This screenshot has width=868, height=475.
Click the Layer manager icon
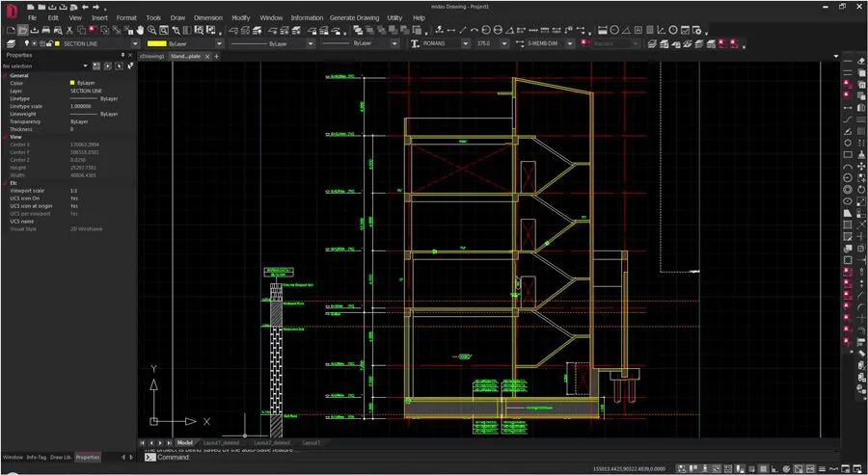click(10, 43)
